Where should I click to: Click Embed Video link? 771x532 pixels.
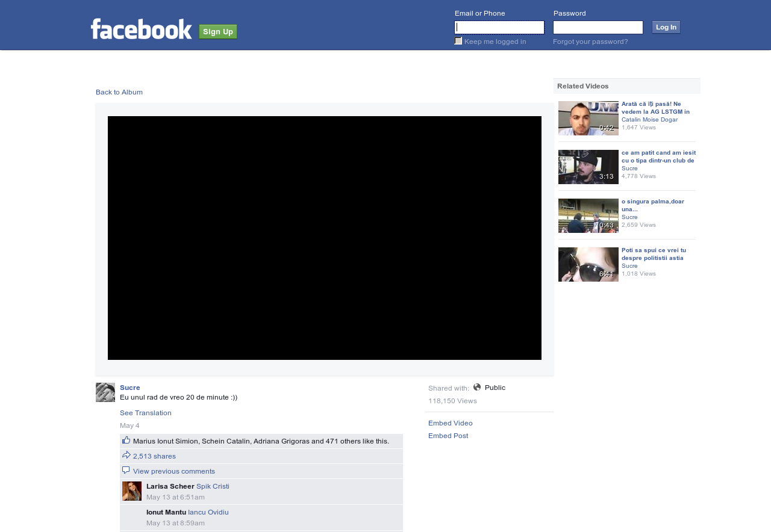click(x=451, y=423)
